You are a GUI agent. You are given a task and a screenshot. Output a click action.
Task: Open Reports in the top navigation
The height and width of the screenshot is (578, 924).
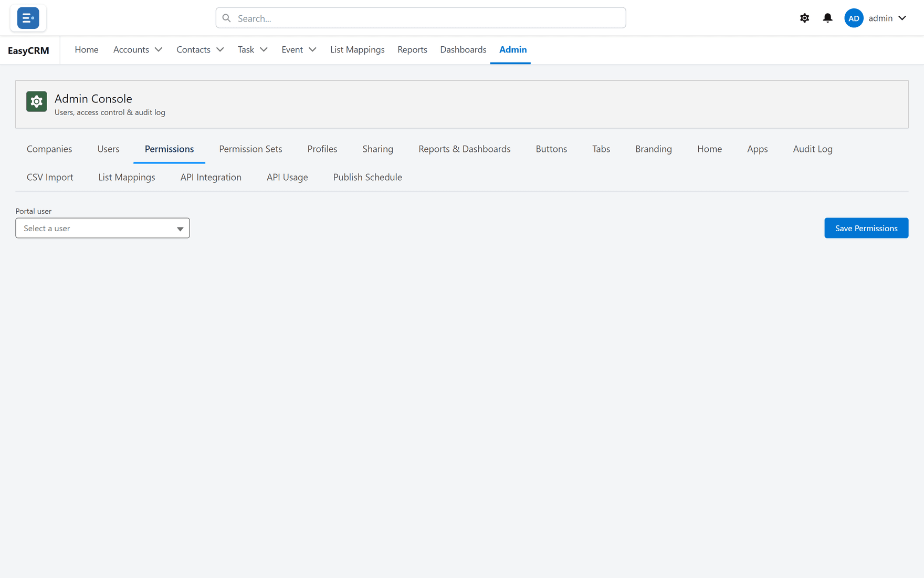(412, 49)
